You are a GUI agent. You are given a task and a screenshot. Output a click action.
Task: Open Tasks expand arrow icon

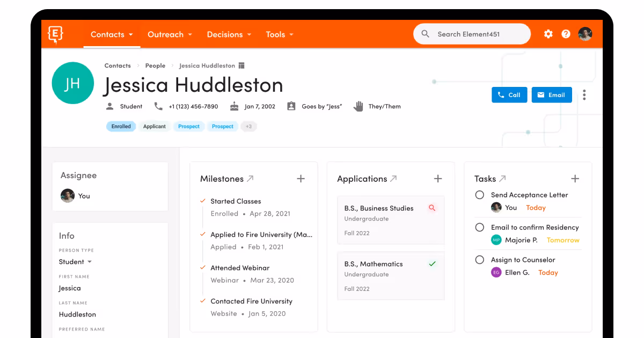pos(503,179)
